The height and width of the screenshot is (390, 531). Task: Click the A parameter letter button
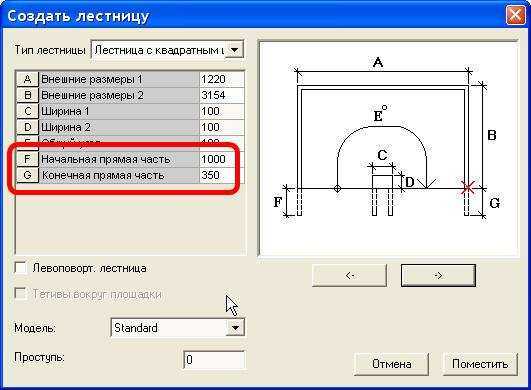pos(27,79)
